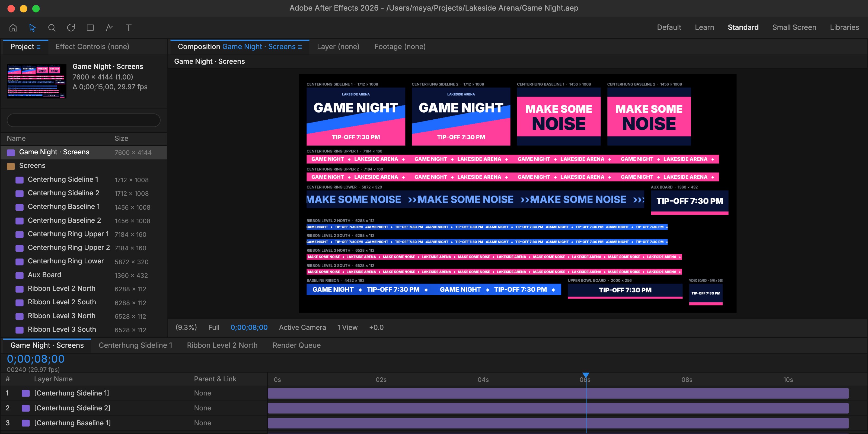Image resolution: width=868 pixels, height=434 pixels.
Task: Switch to Render Queue tab
Action: point(296,345)
